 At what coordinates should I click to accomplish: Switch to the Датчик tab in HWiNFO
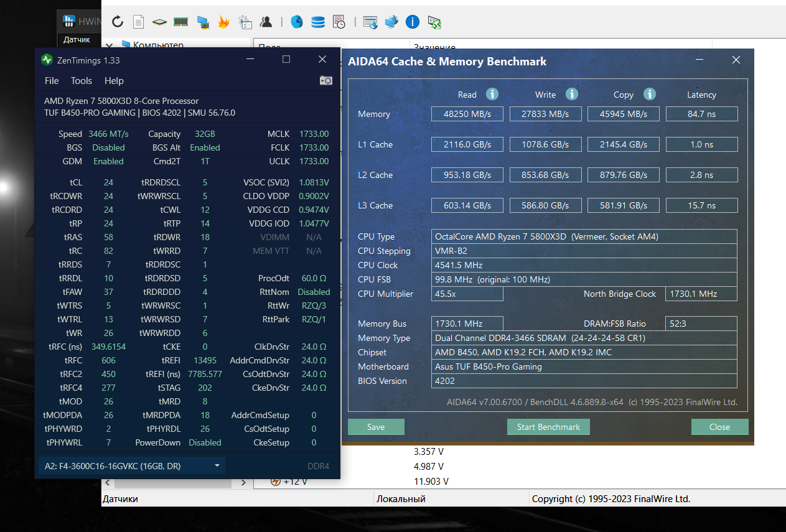pos(77,39)
